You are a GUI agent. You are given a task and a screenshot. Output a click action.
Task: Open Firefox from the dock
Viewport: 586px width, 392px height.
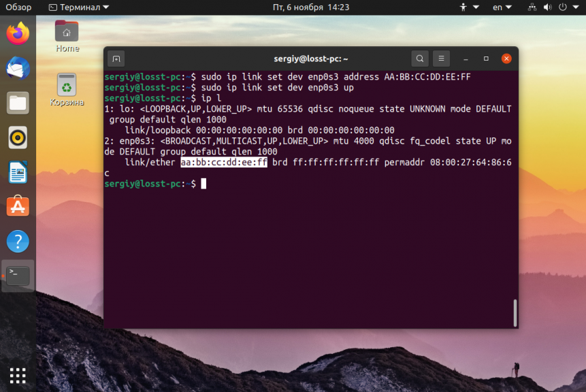click(x=18, y=33)
